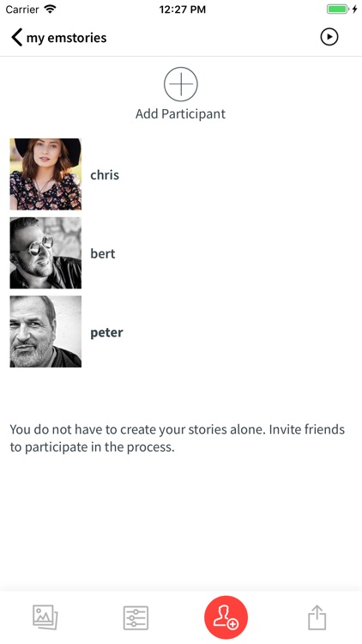Tap the Carrier status text
362x644 pixels.
[22, 9]
